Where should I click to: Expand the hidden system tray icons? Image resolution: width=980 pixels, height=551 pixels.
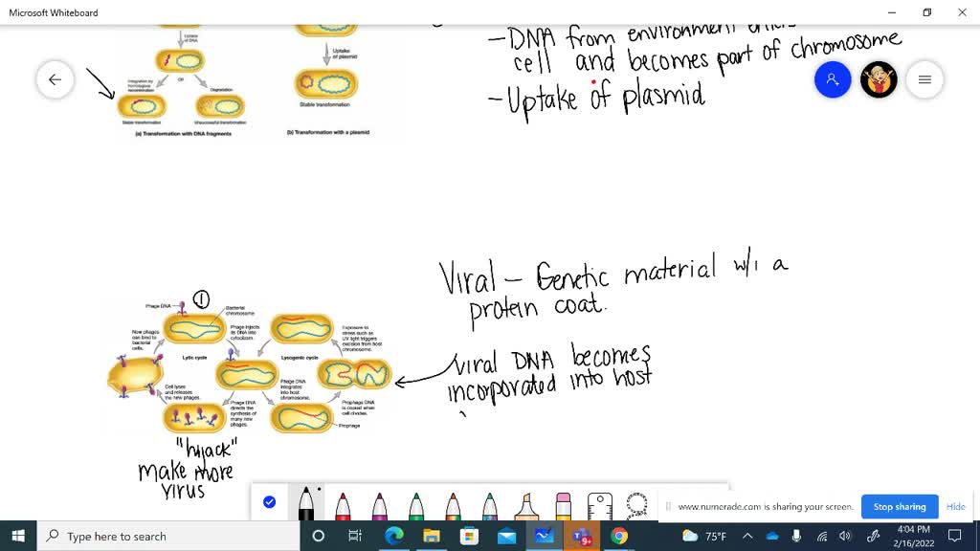[747, 536]
